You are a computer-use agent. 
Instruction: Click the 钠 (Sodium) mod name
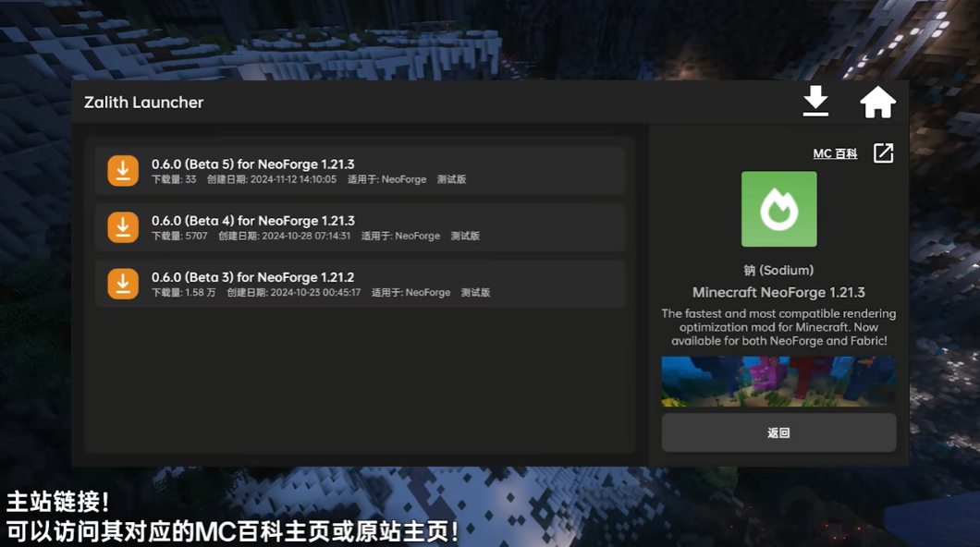(778, 271)
